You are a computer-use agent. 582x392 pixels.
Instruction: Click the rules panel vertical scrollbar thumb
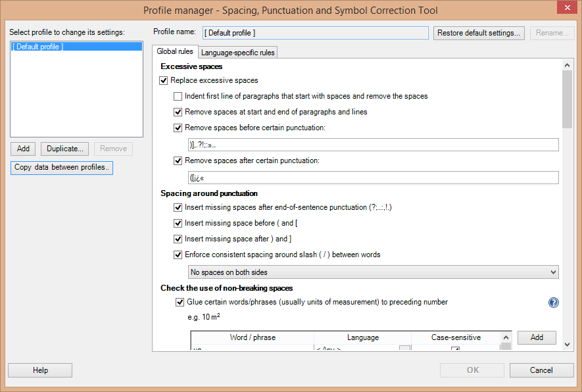(567, 99)
